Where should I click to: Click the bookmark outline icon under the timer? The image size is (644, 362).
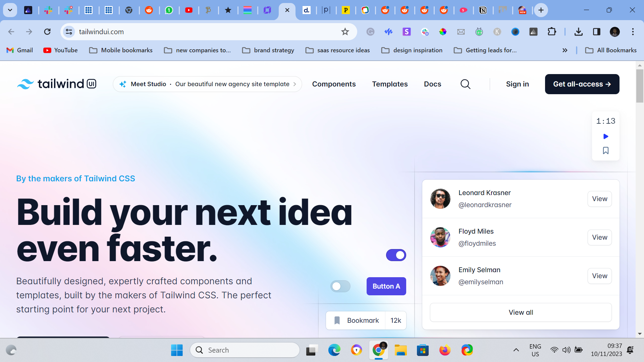click(605, 150)
